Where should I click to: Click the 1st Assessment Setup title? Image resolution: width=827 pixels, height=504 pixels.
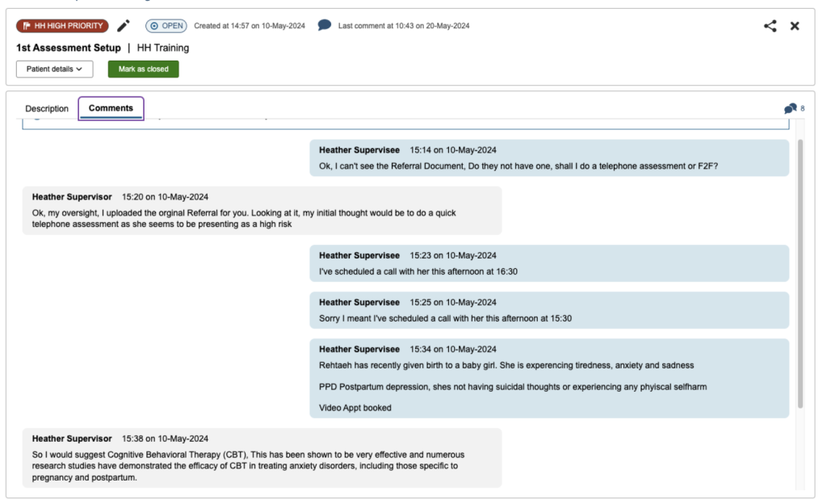point(69,48)
